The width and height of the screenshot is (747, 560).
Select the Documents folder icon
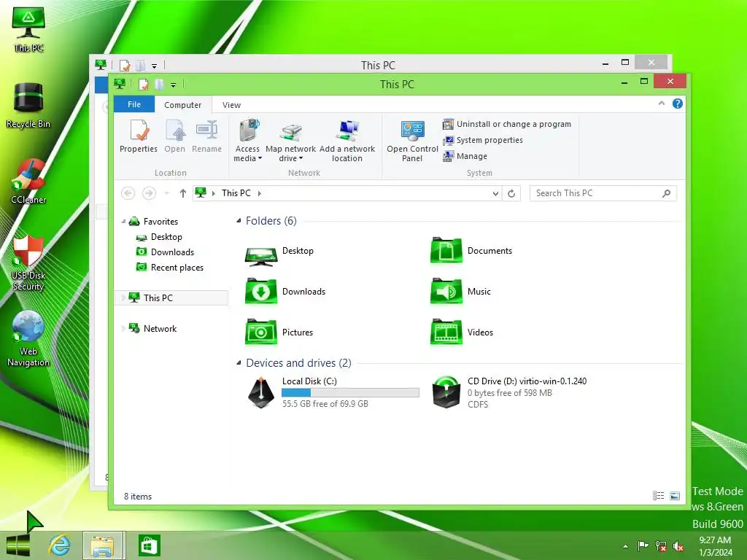[x=446, y=251]
